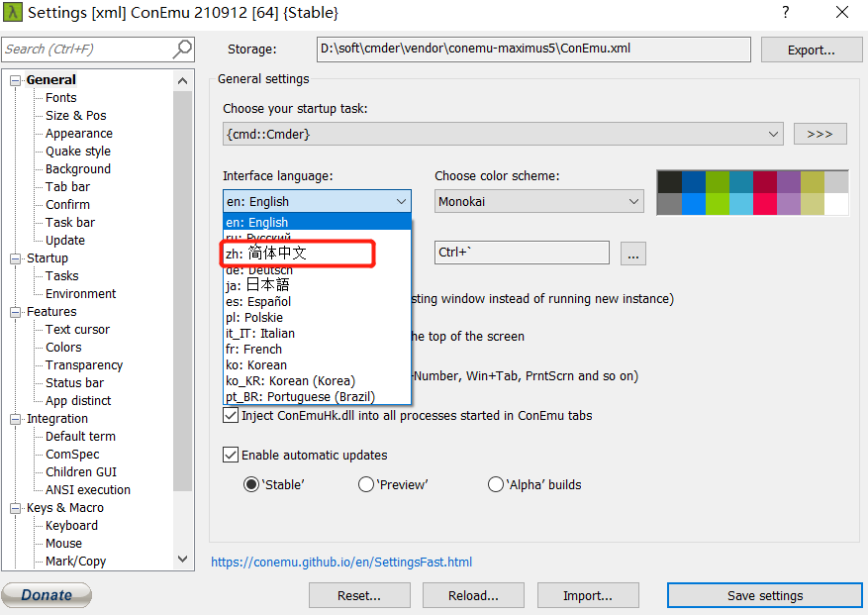Toggle Inject ConEmuHk.dll checkbox
The height and width of the screenshot is (615, 868).
pos(231,415)
